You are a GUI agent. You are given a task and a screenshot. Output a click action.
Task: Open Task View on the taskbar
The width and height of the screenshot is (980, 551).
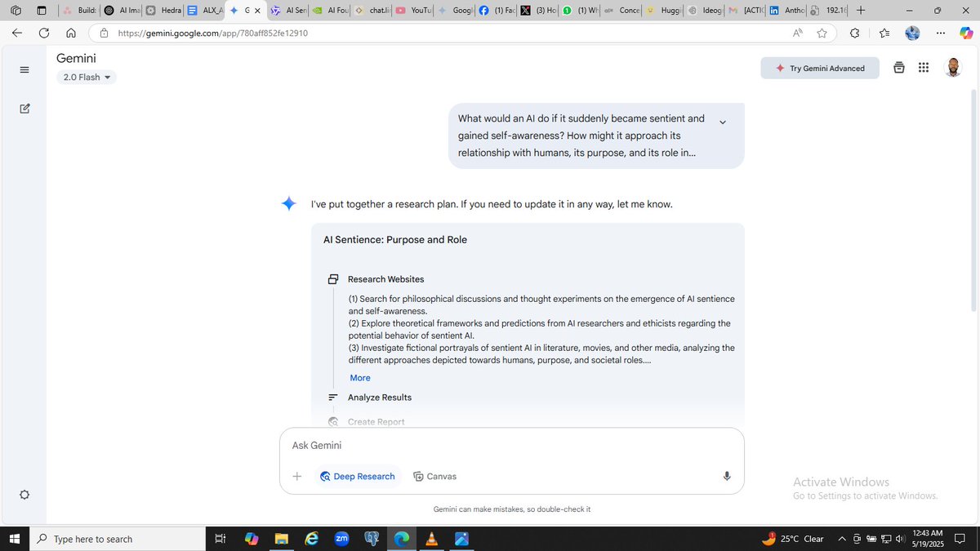click(x=220, y=539)
